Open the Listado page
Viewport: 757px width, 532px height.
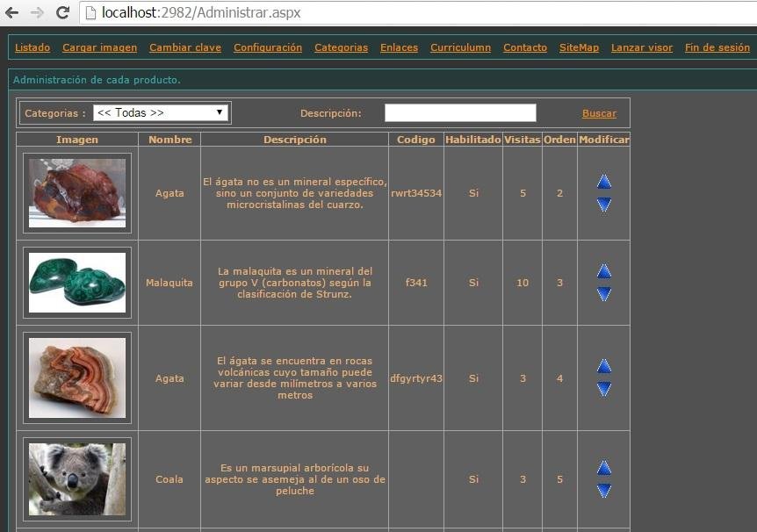[x=32, y=47]
